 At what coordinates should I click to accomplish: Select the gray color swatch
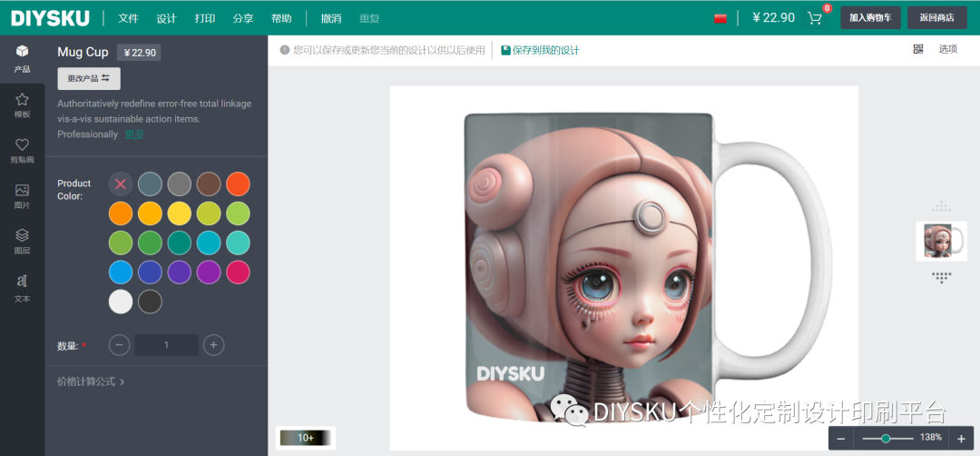tap(180, 183)
